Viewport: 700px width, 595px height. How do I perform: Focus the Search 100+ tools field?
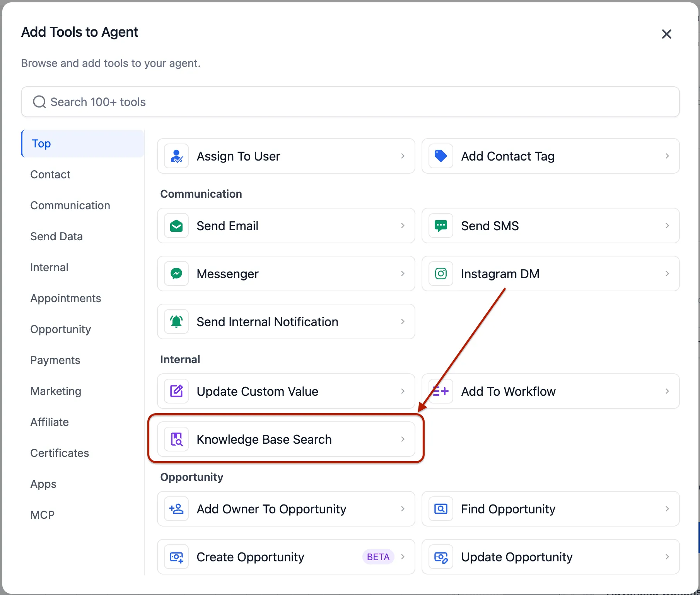coord(350,102)
